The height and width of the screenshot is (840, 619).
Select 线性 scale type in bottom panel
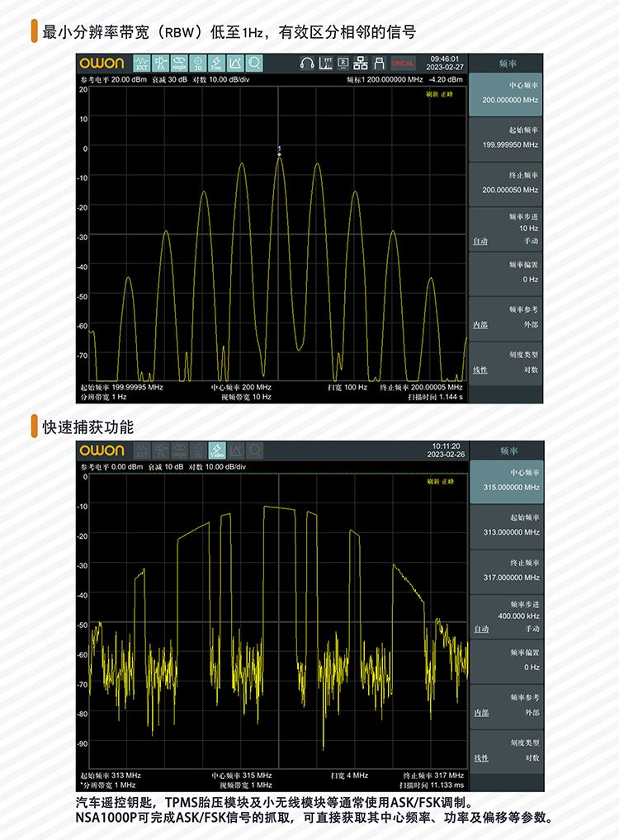pyautogui.click(x=480, y=757)
